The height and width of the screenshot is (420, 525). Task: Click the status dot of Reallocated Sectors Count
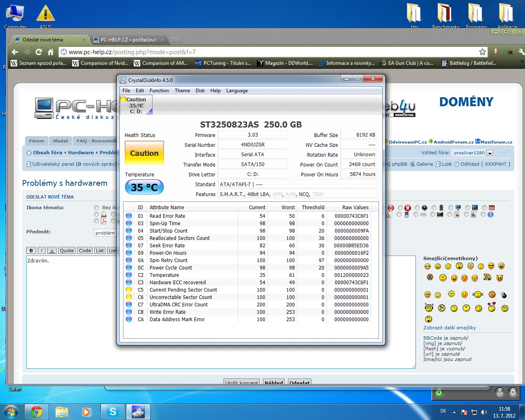(129, 238)
